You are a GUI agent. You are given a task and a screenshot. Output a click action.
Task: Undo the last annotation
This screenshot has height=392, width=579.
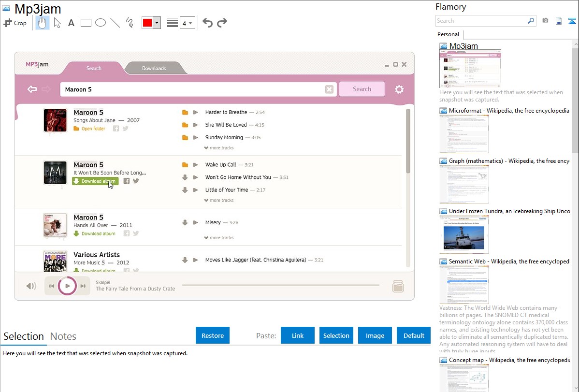click(207, 23)
